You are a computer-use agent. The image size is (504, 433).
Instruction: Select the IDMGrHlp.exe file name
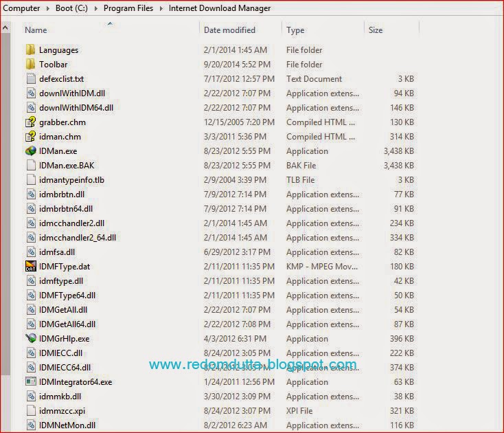coord(64,338)
